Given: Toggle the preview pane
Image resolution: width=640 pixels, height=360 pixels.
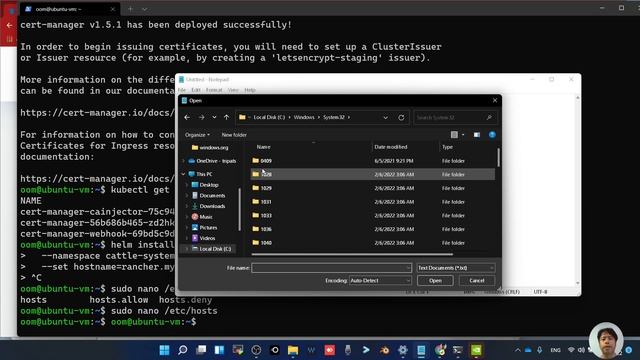Looking at the screenshot, I should (476, 135).
